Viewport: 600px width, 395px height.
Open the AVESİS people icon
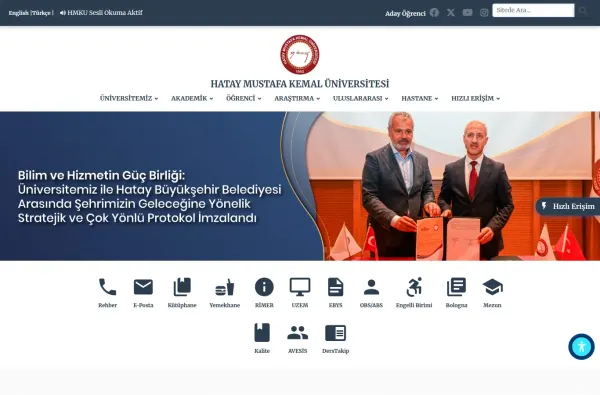click(x=298, y=333)
